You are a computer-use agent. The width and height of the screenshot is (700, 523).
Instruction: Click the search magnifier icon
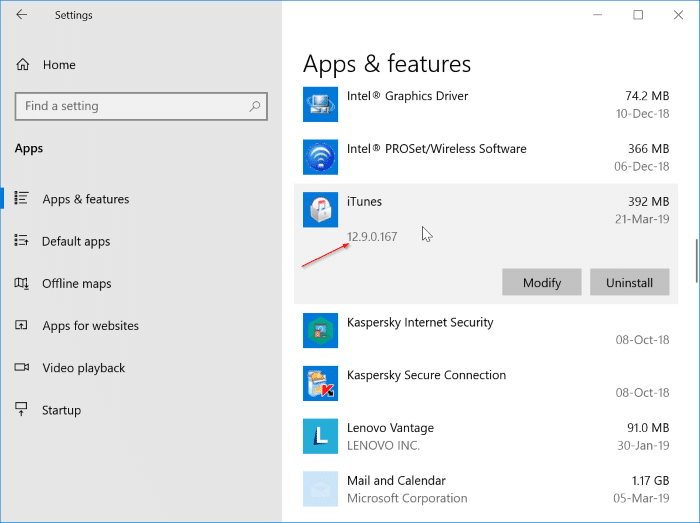coord(254,106)
